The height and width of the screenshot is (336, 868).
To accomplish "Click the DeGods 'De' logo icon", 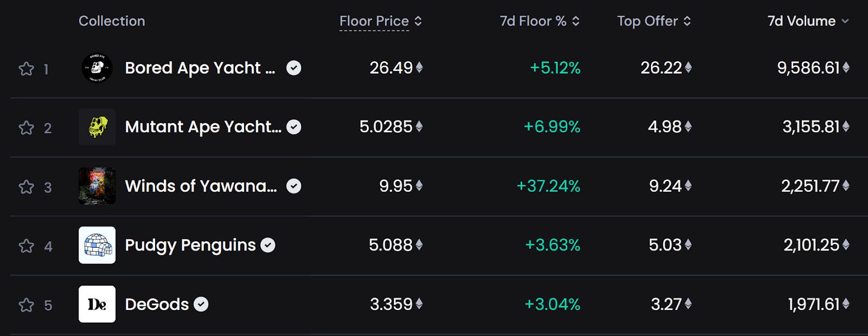I will (97, 304).
